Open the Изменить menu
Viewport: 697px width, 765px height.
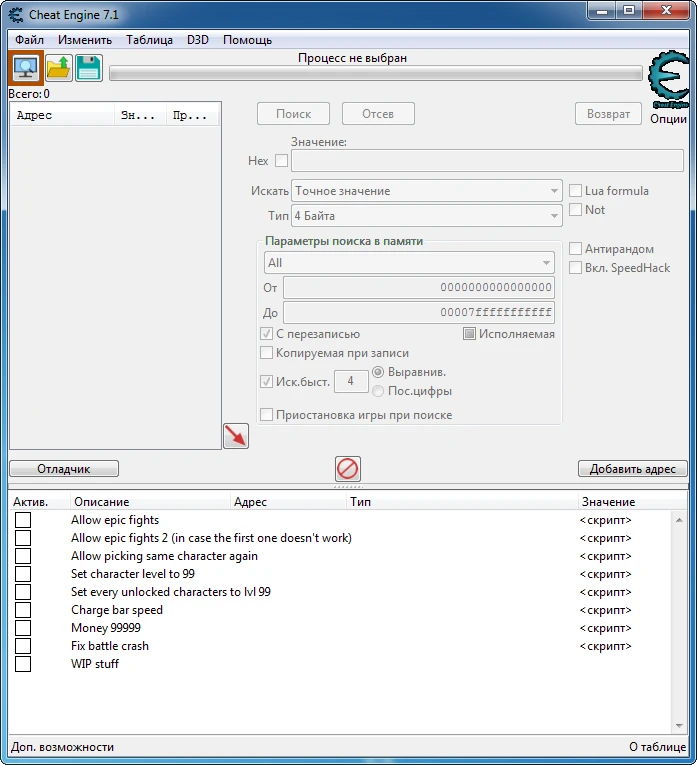[x=85, y=40]
